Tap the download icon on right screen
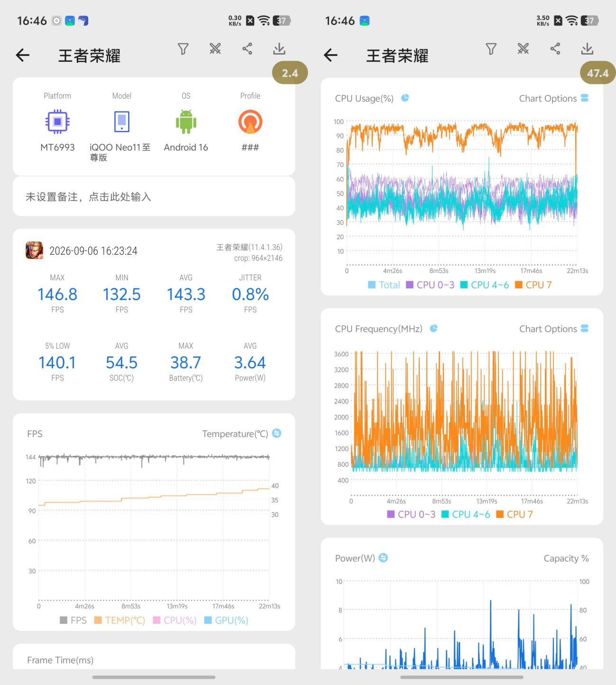The image size is (616, 685). 587,49
